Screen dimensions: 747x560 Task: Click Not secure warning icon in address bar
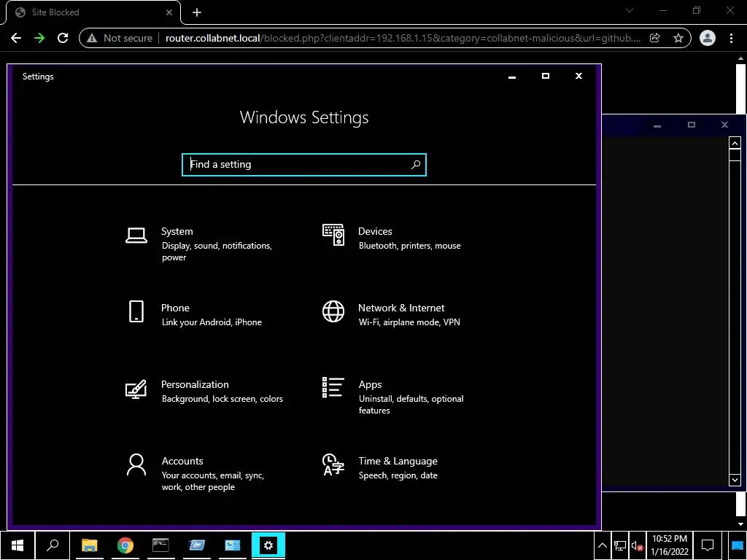click(92, 38)
